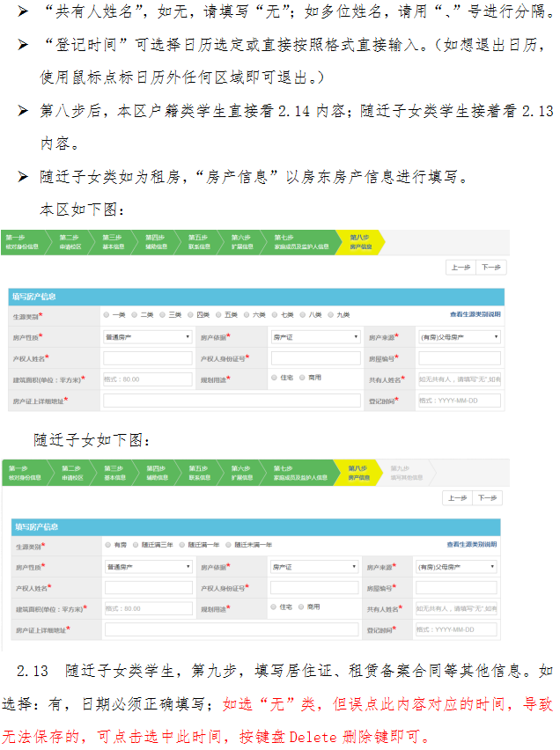560x750 pixels.
Task: Go to 第二步 申请校区 in 本区 step bar
Action: point(70,242)
